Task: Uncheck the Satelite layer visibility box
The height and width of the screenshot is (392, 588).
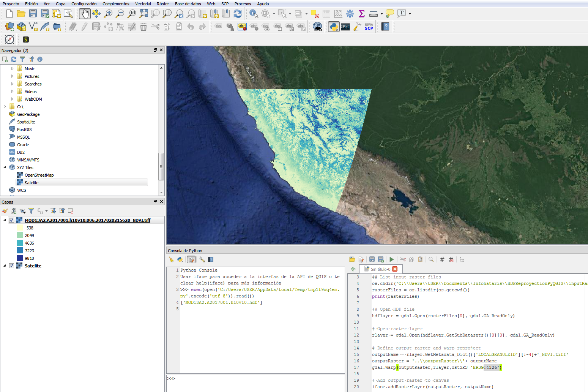Action: pos(12,266)
